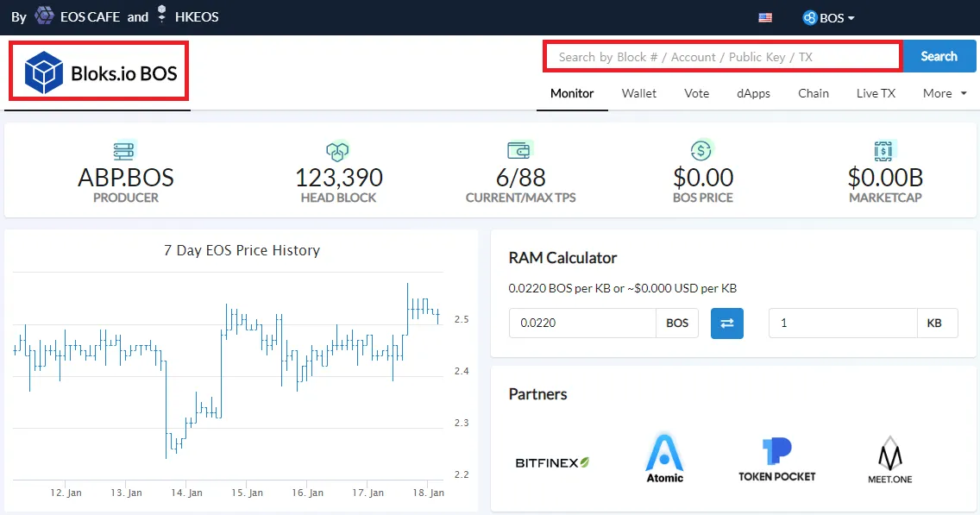Go to the dApps tab
The height and width of the screenshot is (515, 980).
point(753,93)
